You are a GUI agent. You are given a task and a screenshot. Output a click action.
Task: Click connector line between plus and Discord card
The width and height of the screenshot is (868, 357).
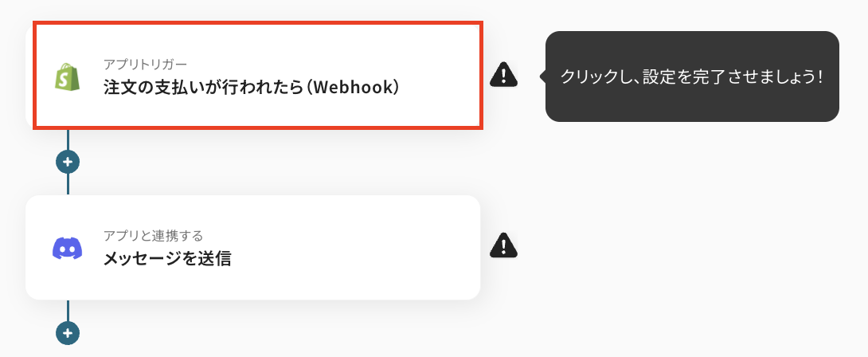tap(68, 185)
